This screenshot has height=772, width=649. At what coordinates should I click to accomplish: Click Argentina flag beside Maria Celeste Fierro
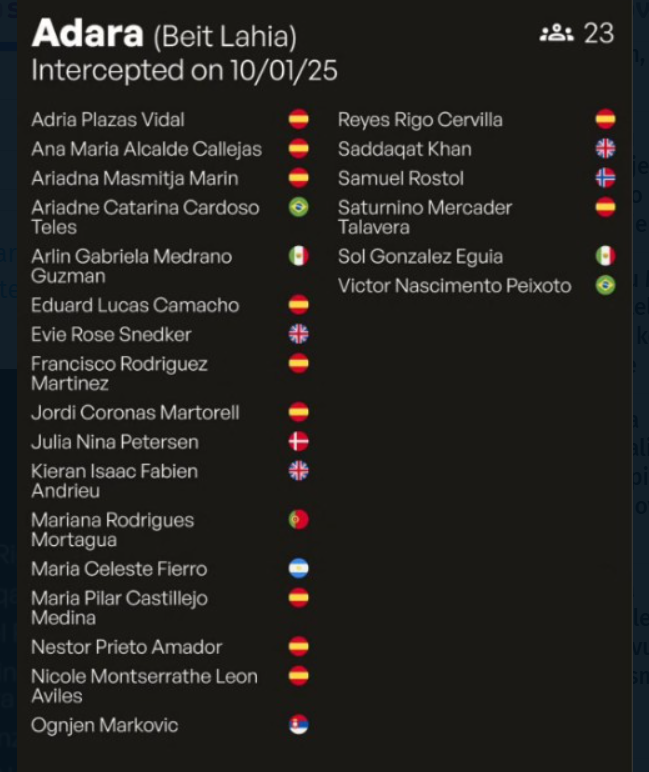(x=298, y=569)
